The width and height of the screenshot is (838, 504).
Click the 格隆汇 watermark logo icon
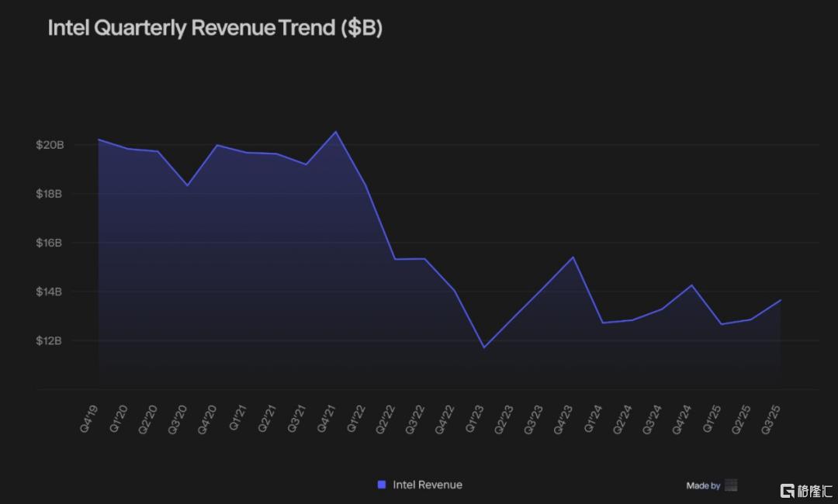click(788, 490)
